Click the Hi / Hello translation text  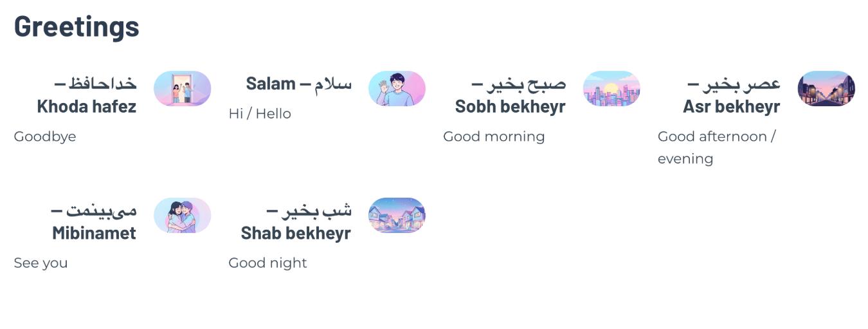click(x=260, y=114)
